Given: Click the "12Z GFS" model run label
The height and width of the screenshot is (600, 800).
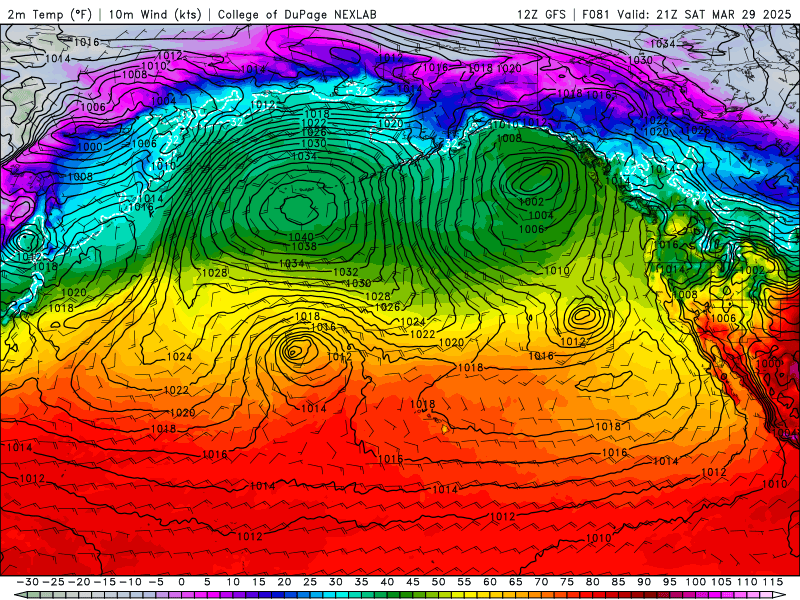Looking at the screenshot, I should point(541,14).
